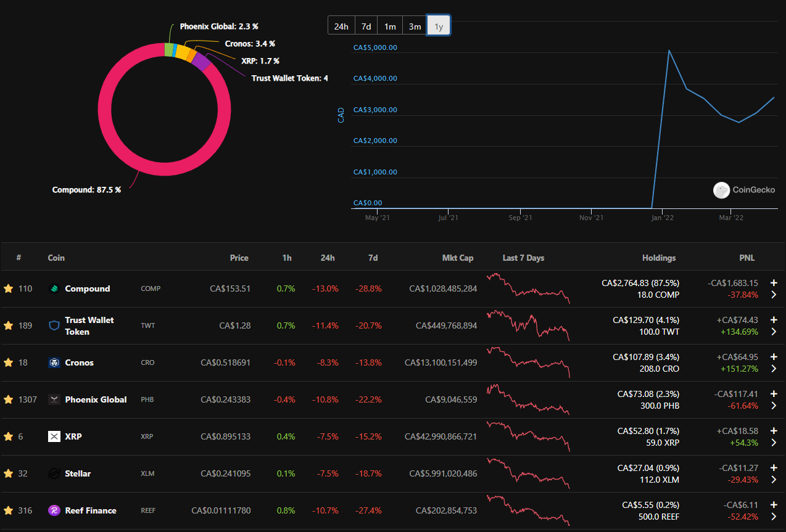Click the purple Trust Wallet Token donut segment
The width and height of the screenshot is (786, 532).
[x=201, y=62]
